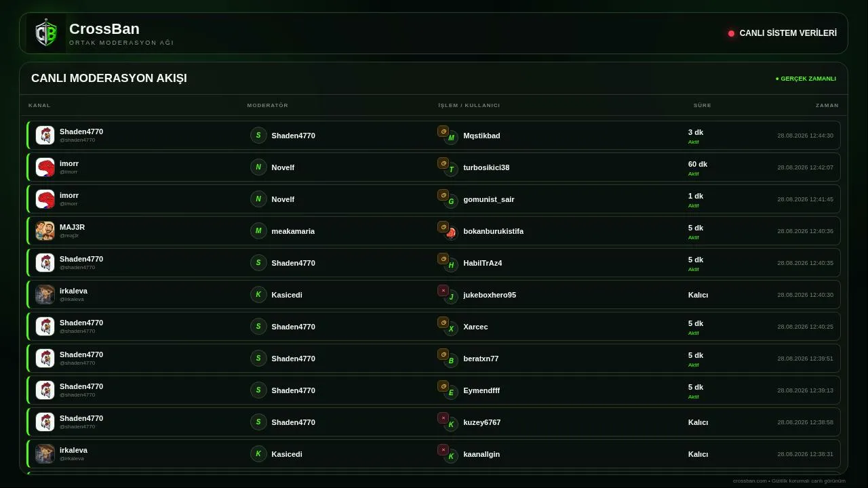Click the SÜRE column header
Image resolution: width=868 pixels, height=488 pixels.
pyautogui.click(x=702, y=105)
